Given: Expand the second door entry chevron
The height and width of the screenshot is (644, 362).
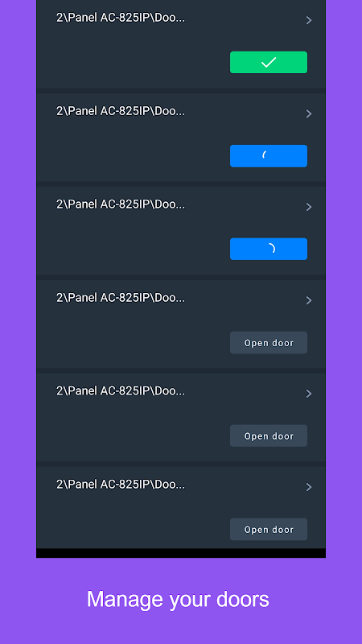Looking at the screenshot, I should pos(309,114).
